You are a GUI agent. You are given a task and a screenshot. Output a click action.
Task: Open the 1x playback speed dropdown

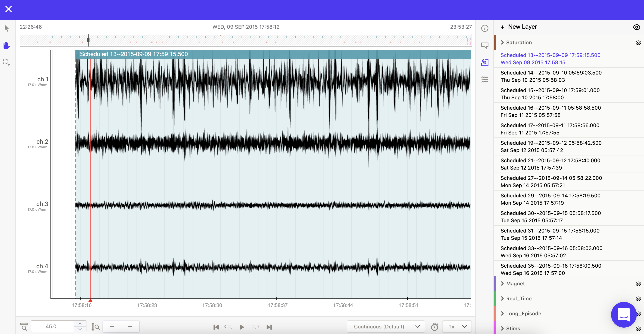457,327
